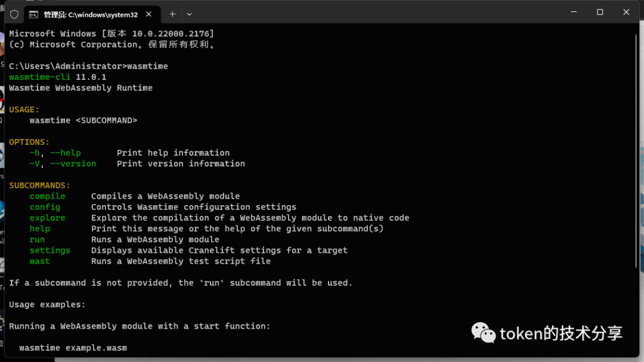Minimize the terminal window
Viewport: 644px width, 362px height.
(574, 12)
